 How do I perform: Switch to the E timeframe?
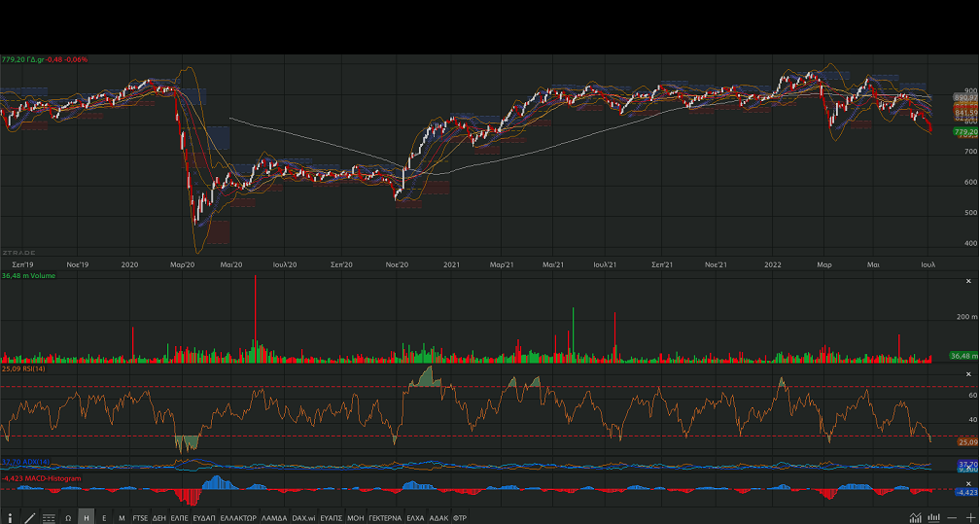[104, 517]
